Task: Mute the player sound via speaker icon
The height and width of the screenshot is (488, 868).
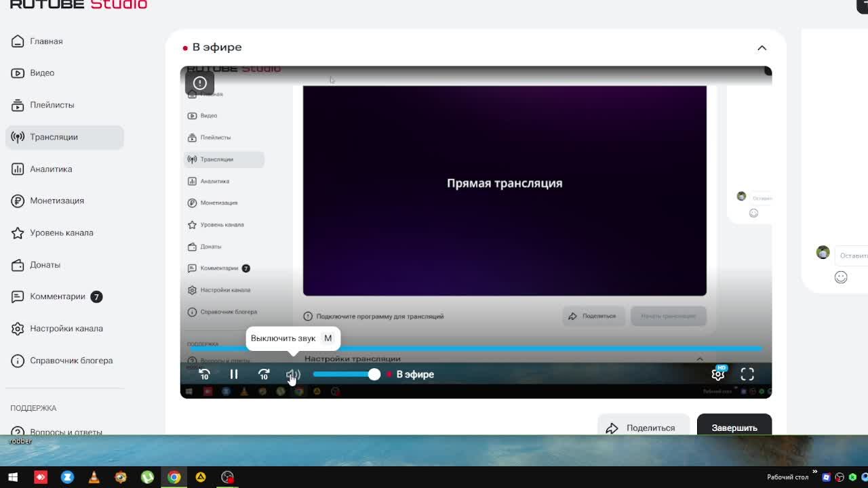Action: pos(293,374)
